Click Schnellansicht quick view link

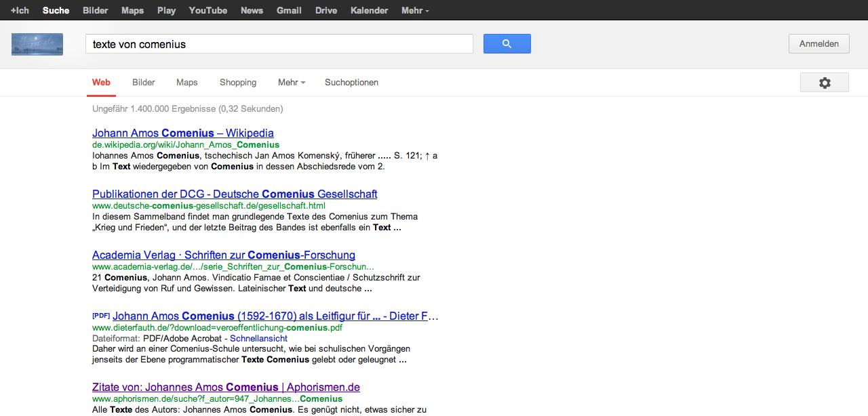tap(258, 338)
